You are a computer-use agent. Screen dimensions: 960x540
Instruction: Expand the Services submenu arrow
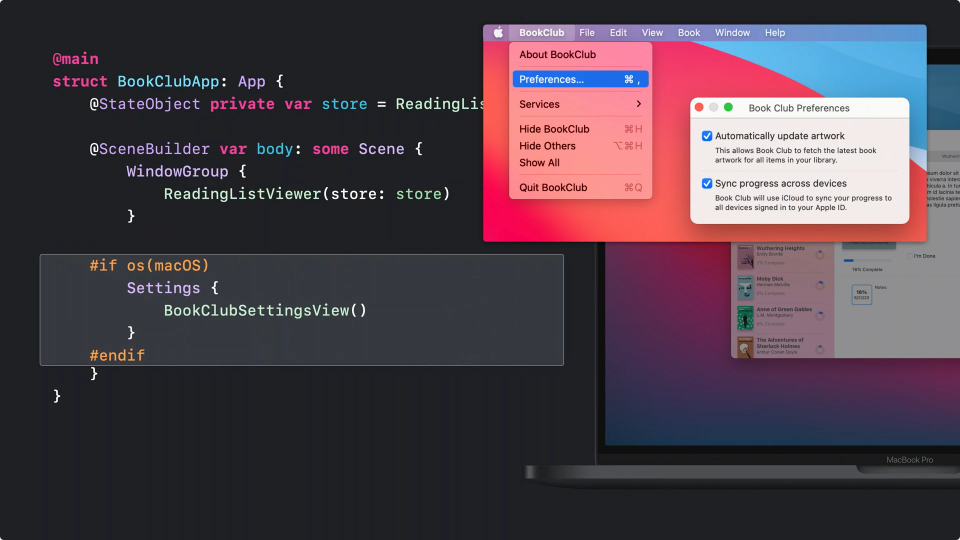(x=639, y=104)
